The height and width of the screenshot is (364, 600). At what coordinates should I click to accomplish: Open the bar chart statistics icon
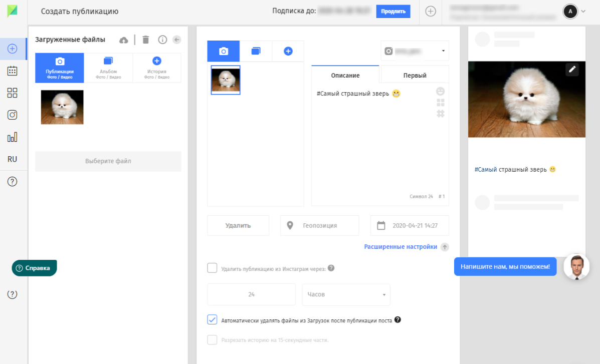point(12,137)
